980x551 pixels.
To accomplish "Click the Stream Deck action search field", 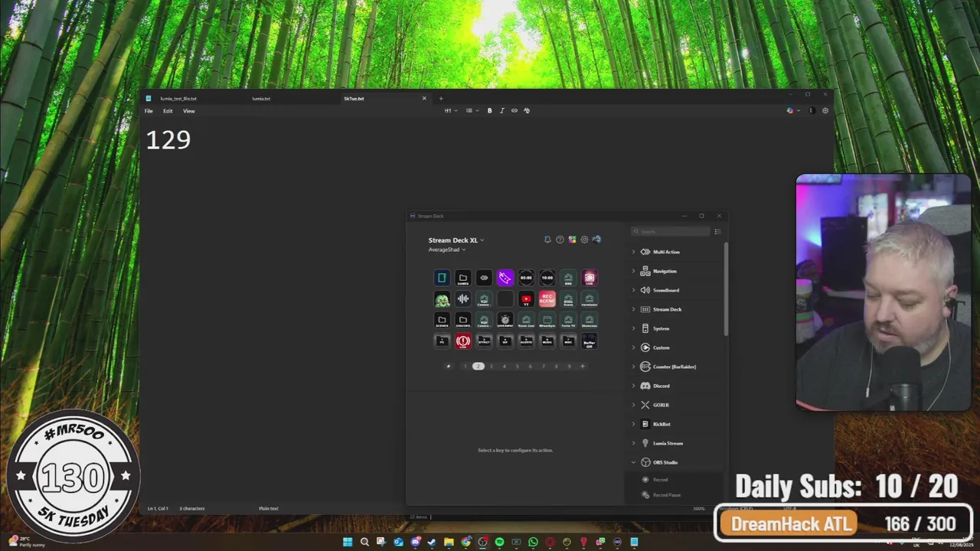I will click(x=671, y=231).
